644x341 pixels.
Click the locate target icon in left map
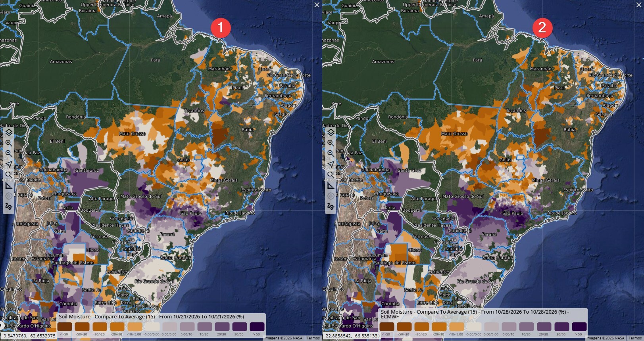click(x=9, y=196)
